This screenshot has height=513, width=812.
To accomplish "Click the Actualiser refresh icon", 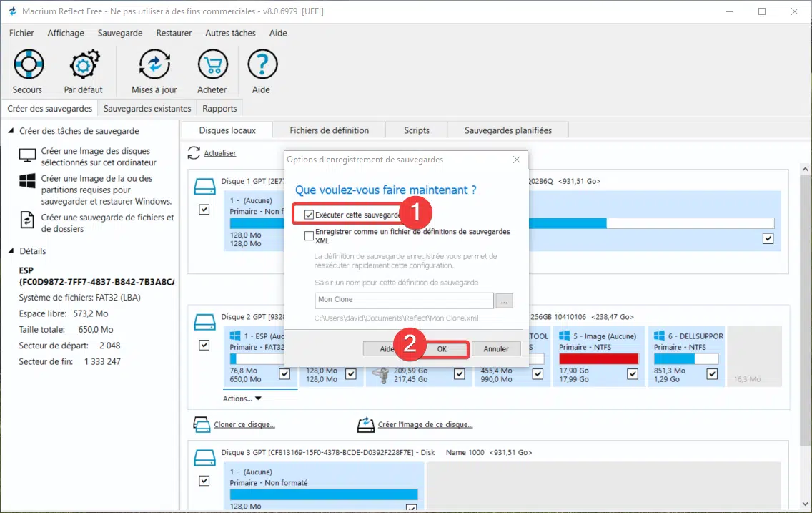I will coord(194,153).
